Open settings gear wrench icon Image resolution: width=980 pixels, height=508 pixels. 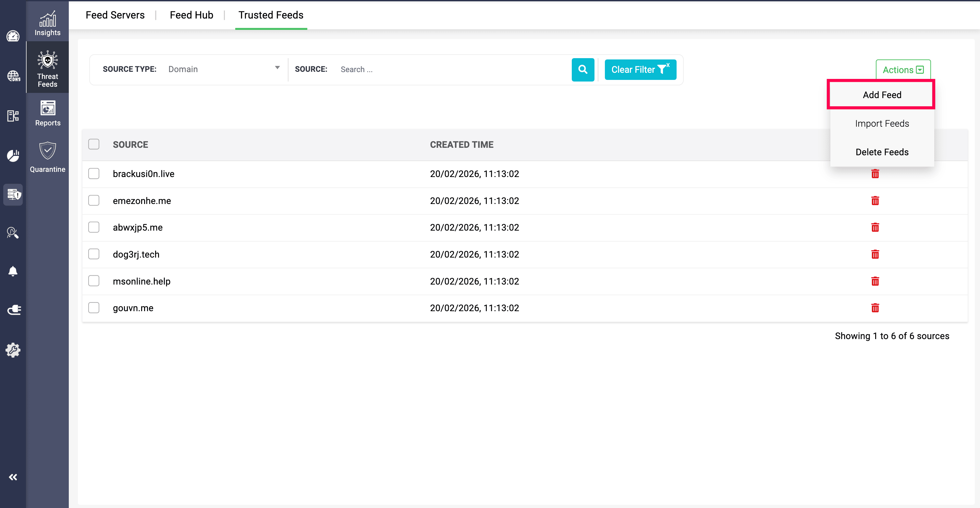[13, 349]
